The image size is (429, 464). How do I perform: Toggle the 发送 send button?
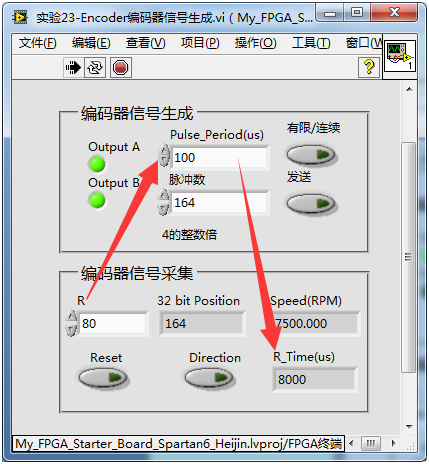312,204
